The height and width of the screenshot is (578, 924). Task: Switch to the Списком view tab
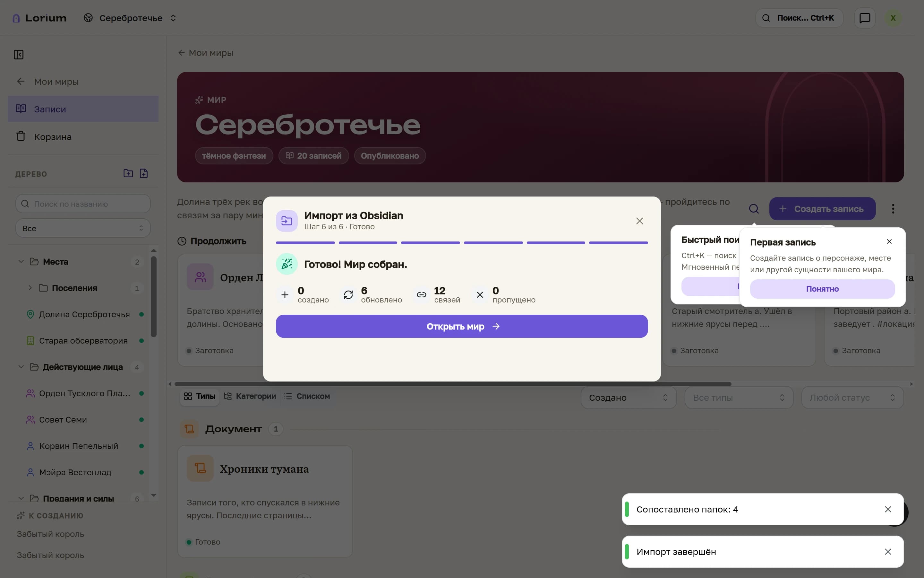pyautogui.click(x=307, y=397)
